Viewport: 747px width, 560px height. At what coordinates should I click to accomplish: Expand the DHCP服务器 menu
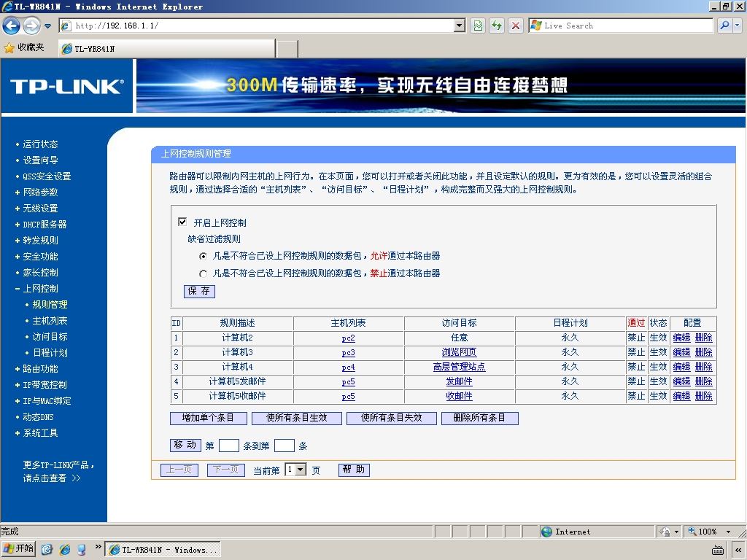coord(44,225)
